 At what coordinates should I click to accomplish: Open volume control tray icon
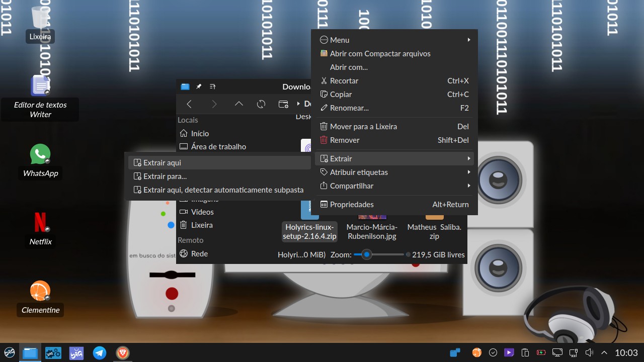(589, 352)
